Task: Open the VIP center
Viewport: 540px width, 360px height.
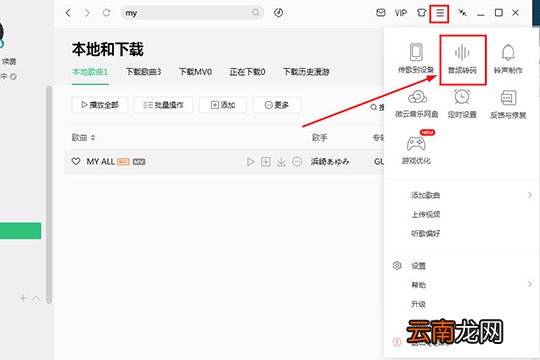Action: [x=401, y=13]
